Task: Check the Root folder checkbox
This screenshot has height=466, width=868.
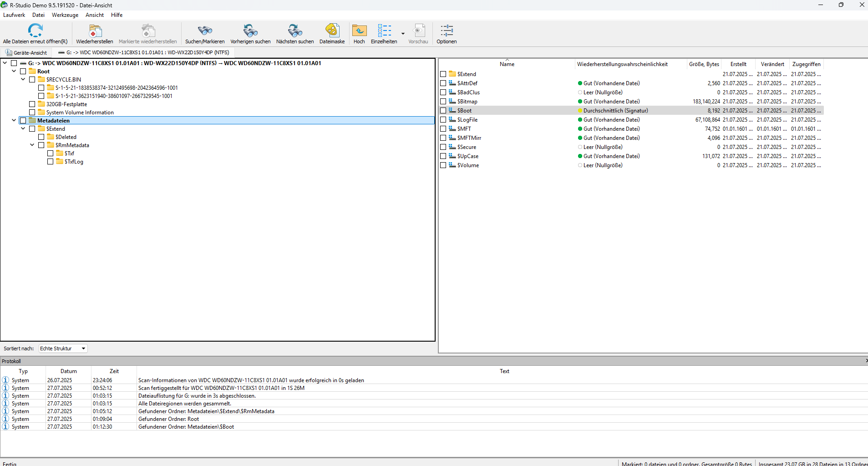Action: [x=23, y=72]
